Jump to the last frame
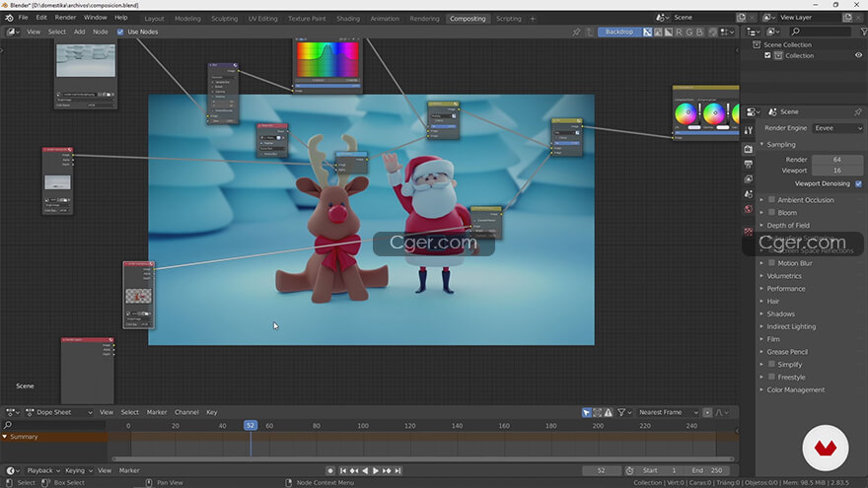The height and width of the screenshot is (488, 868). 398,471
